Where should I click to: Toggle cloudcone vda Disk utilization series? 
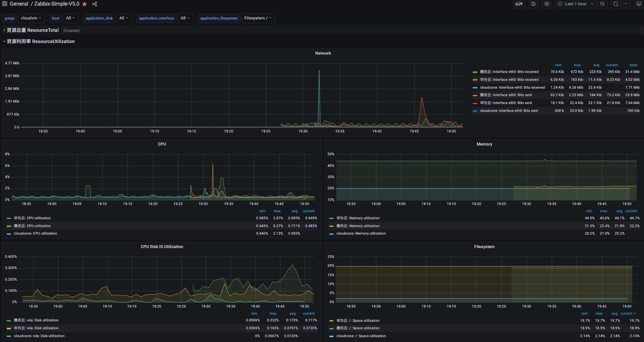point(39,336)
